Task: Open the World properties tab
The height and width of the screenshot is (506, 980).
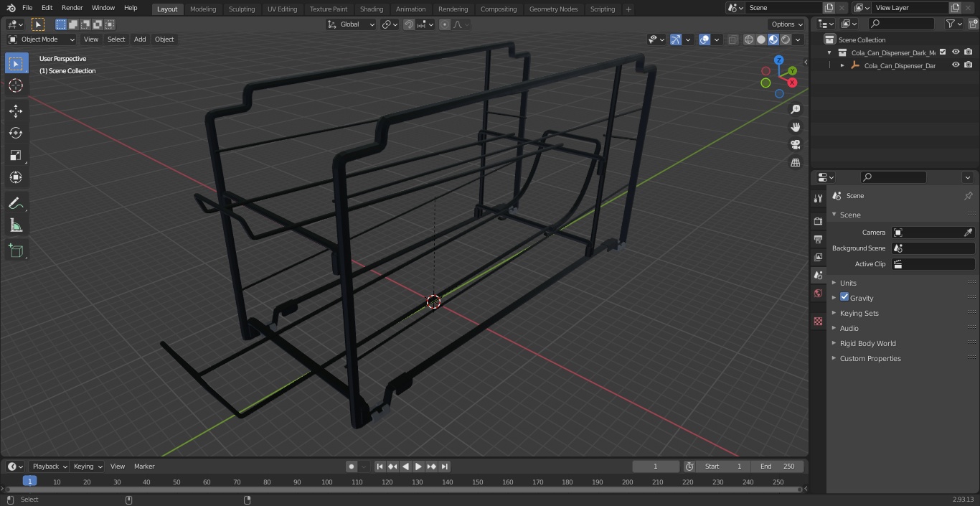Action: coord(818,293)
